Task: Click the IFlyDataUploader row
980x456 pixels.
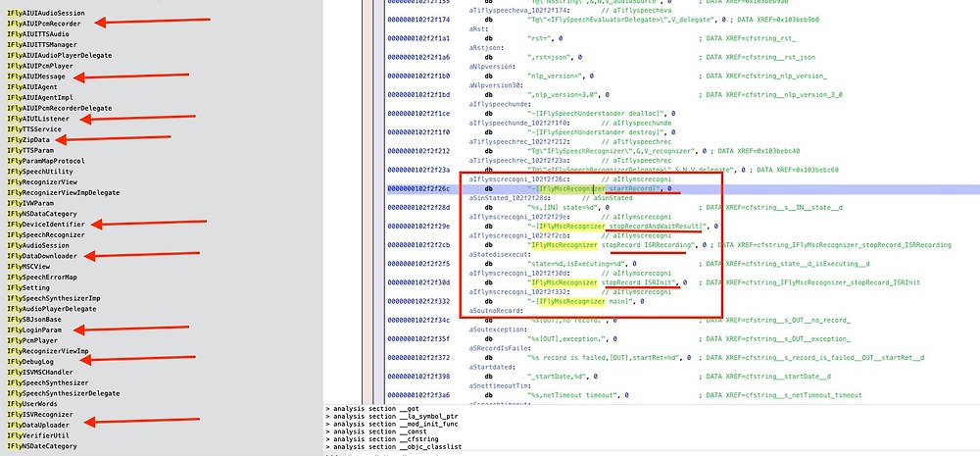Action: (x=38, y=426)
